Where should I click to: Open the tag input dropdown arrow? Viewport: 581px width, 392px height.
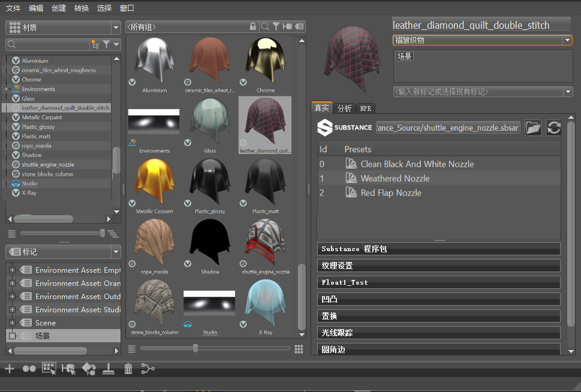tap(568, 92)
